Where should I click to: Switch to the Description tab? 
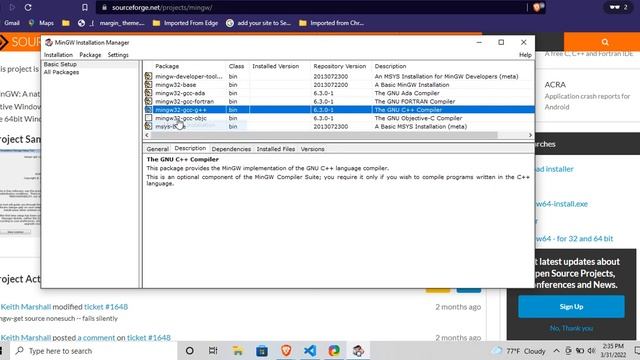(190, 149)
